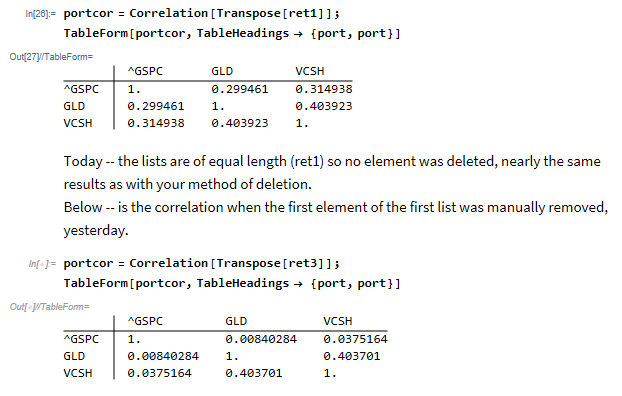Select the 0.00840284 value in the second table's top row
The width and height of the screenshot is (622, 396).
click(261, 339)
